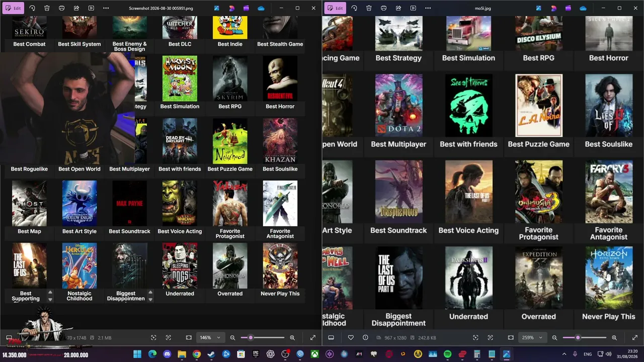The width and height of the screenshot is (644, 362).
Task: Rotate the image in the mo5i.jpg window
Action: (354, 8)
